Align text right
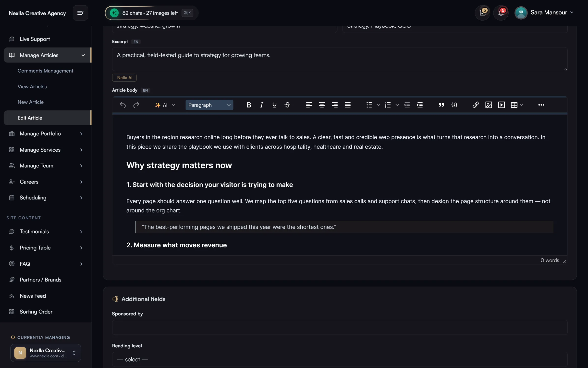The height and width of the screenshot is (368, 588). (335, 105)
